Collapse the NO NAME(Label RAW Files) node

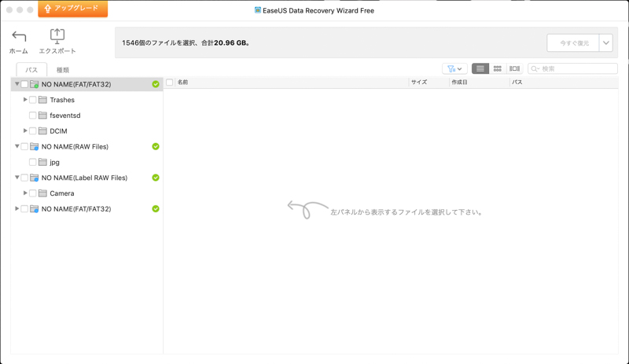coord(17,178)
